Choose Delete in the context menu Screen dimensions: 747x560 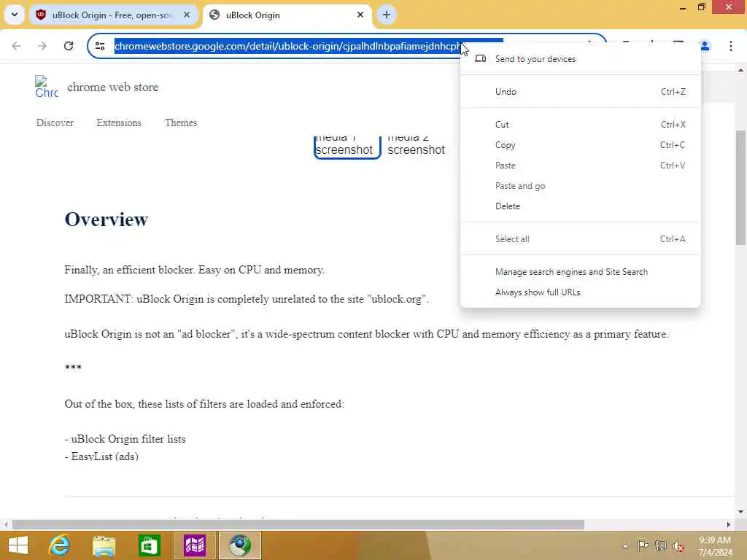[580, 206]
